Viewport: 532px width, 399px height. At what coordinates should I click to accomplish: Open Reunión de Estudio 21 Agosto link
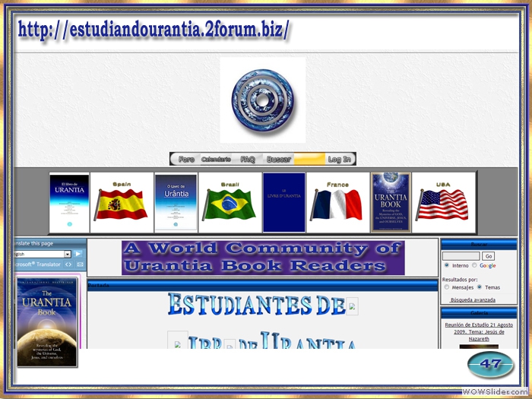(479, 332)
